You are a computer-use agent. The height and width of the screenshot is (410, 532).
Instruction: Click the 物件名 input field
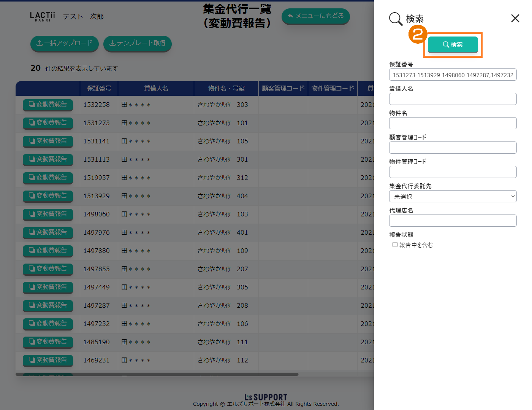point(453,123)
